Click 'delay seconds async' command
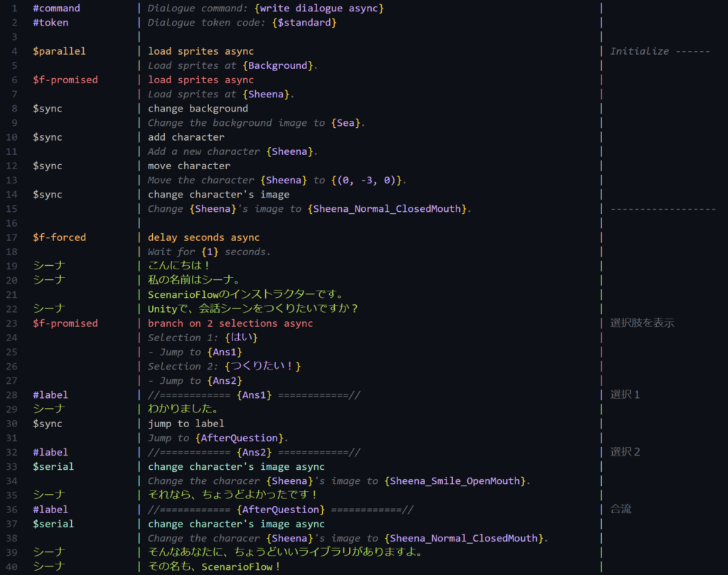Viewport: 728px width, 575px height. [203, 237]
